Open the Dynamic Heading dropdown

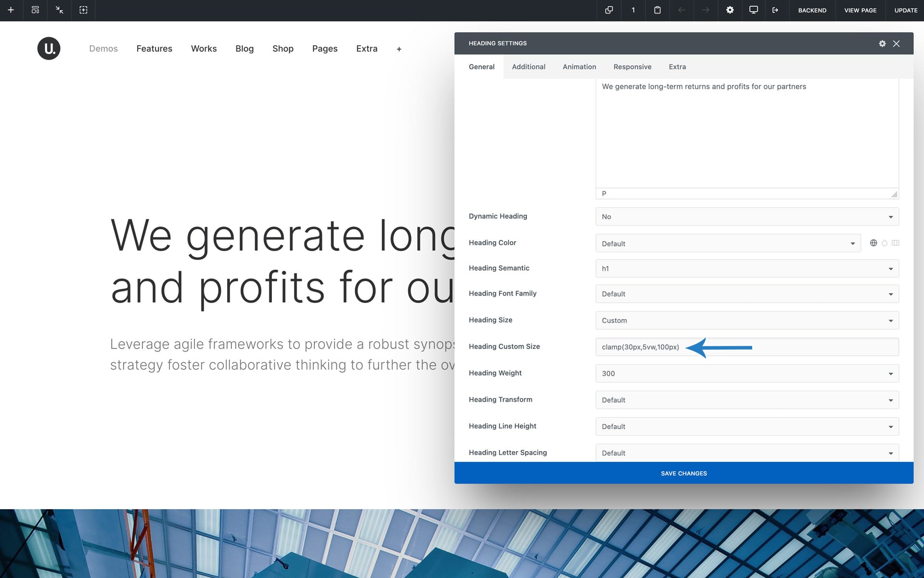point(747,217)
